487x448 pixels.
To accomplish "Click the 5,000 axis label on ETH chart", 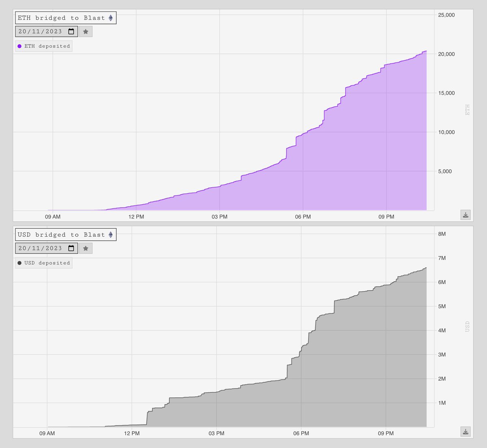I will (445, 171).
